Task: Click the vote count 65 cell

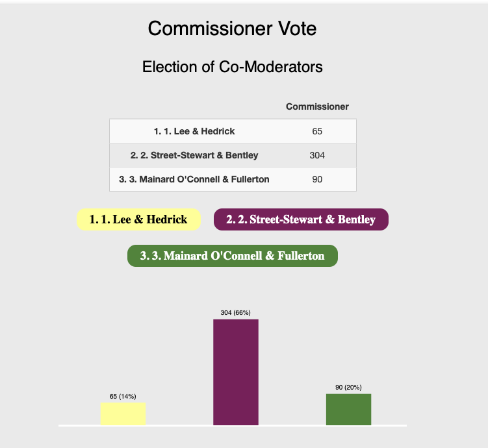Action: point(317,131)
